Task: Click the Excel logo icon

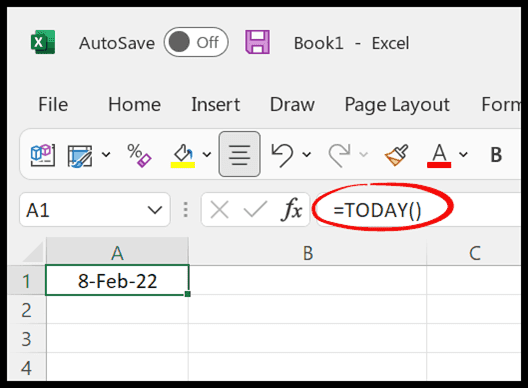Action: (x=43, y=42)
